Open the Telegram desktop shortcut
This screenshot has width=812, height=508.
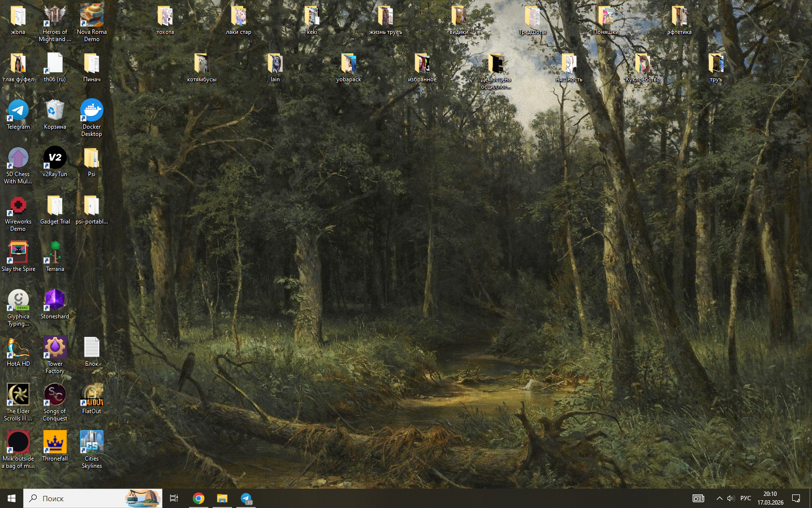click(x=18, y=115)
